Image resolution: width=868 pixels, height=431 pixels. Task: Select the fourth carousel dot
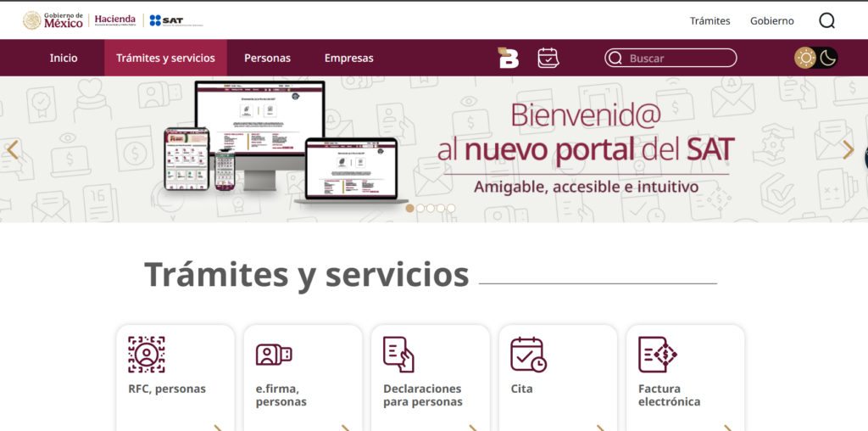pos(441,209)
